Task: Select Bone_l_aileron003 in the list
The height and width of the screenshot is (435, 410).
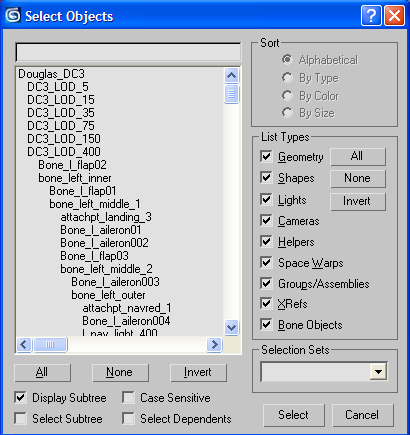Action: coord(115,282)
